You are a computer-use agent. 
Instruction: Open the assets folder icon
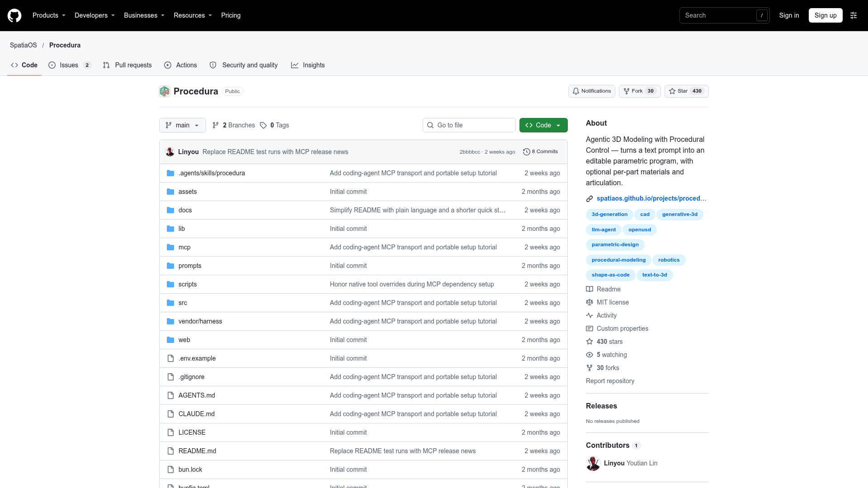[x=170, y=192]
